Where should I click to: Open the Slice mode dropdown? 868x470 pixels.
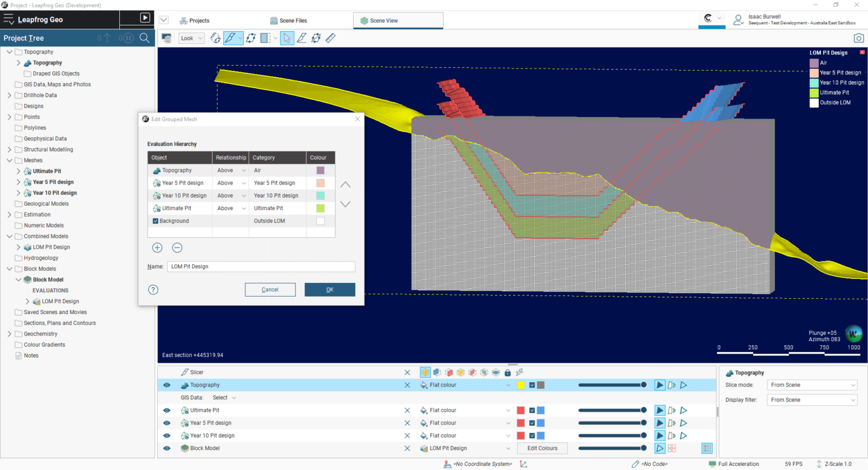[812, 385]
